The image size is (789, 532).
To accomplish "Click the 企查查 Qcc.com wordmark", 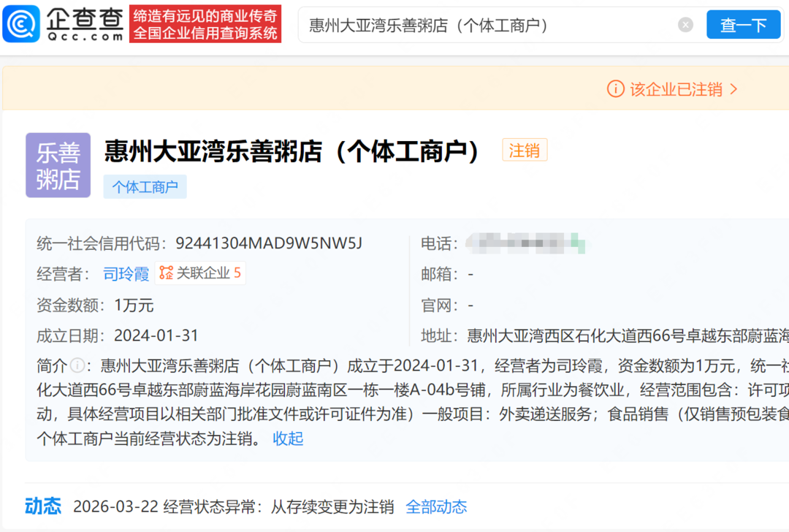I will point(85,24).
